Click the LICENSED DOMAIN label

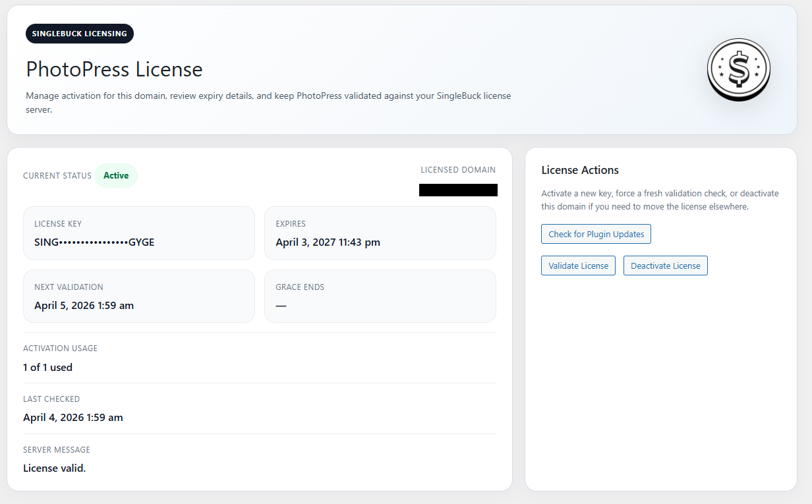(458, 170)
